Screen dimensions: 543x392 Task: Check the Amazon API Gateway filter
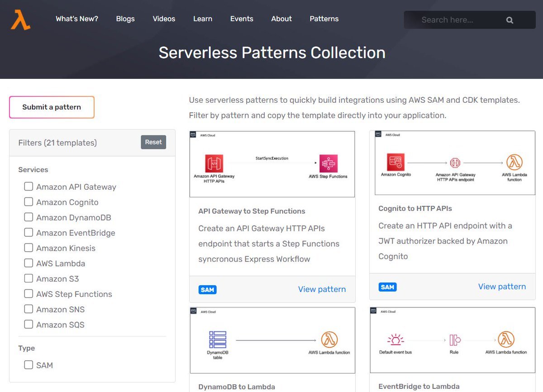click(29, 186)
